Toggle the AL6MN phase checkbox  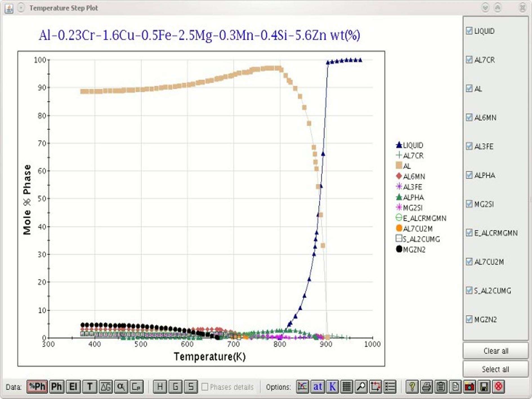(469, 117)
